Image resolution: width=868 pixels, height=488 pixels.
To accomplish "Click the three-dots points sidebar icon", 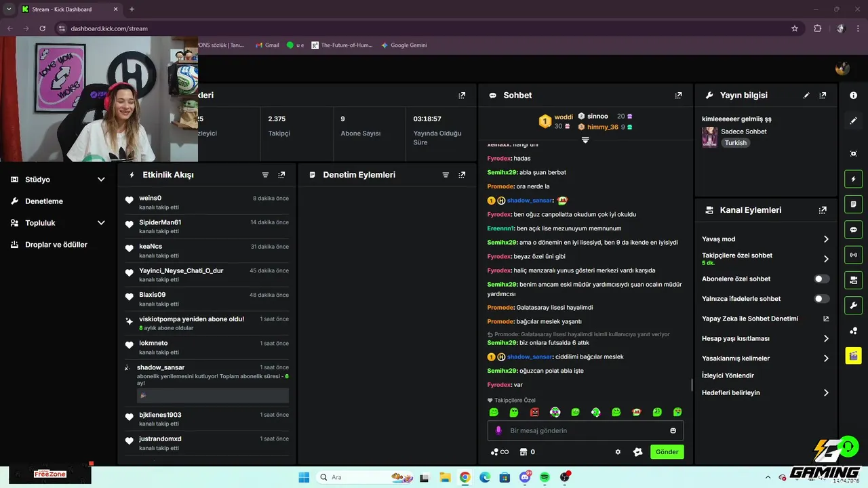I will pos(853,331).
